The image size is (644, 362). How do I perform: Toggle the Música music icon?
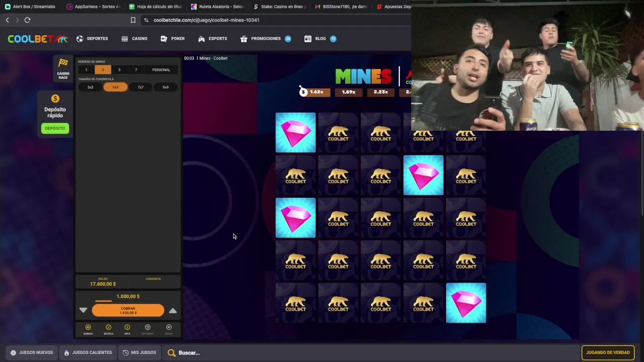click(108, 327)
